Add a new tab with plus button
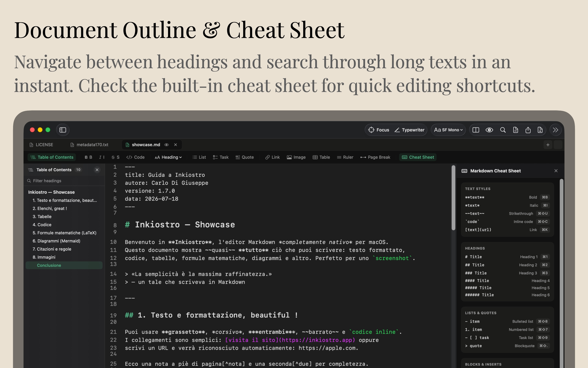 (548, 145)
